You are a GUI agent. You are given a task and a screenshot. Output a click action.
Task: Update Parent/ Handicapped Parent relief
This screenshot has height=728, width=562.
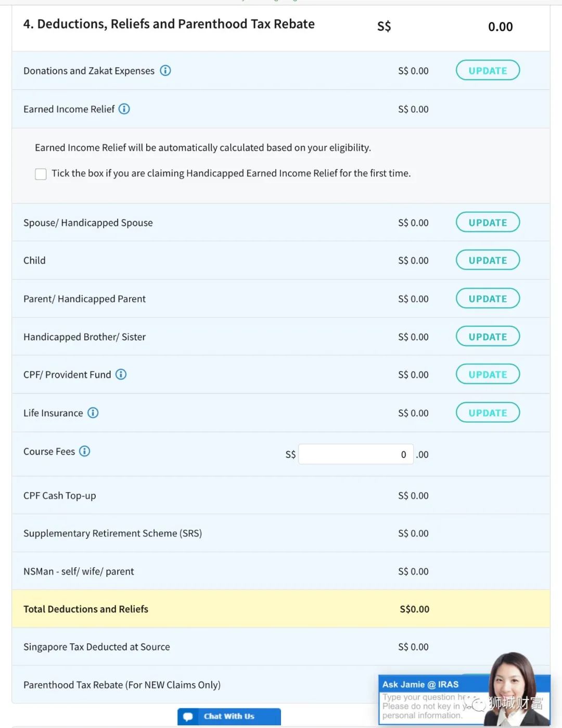(x=488, y=299)
